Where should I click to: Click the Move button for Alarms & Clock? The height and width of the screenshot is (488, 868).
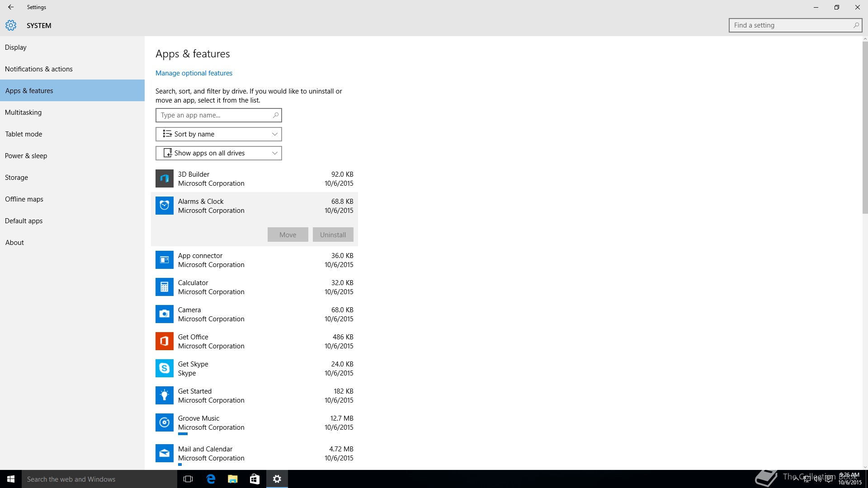(x=288, y=235)
